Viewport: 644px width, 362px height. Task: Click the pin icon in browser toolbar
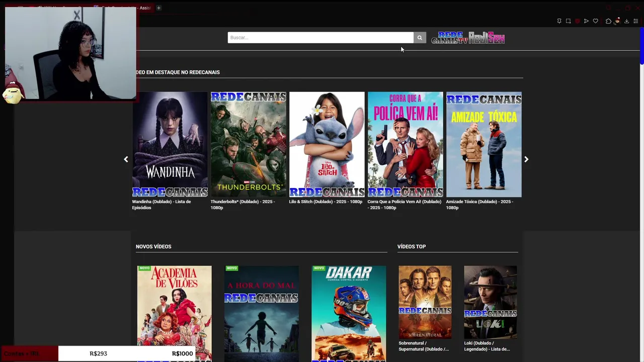tap(559, 21)
